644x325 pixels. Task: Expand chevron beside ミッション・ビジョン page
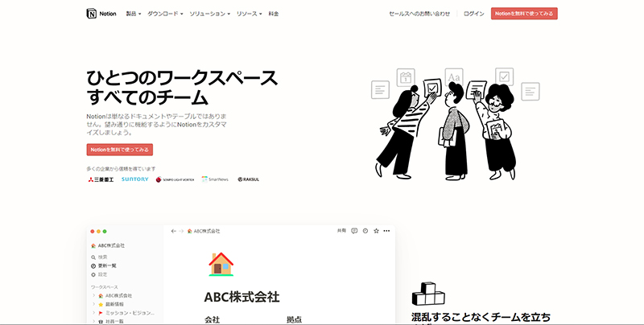(93, 313)
